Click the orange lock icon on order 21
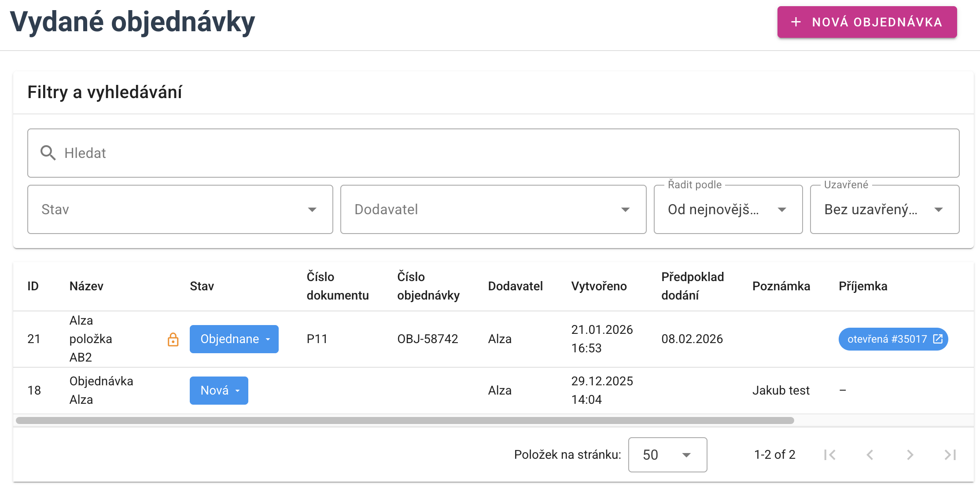The image size is (980, 490). tap(173, 339)
